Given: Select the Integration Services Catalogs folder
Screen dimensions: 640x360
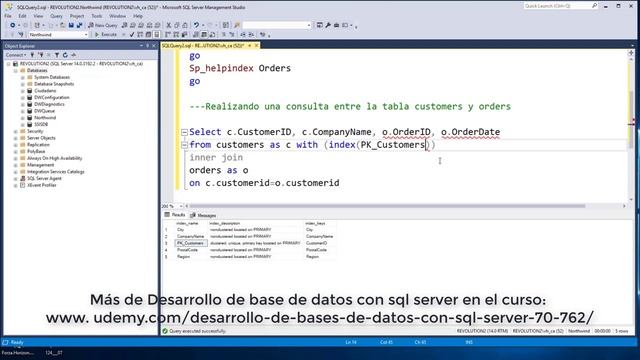Looking at the screenshot, I should click(56, 171).
